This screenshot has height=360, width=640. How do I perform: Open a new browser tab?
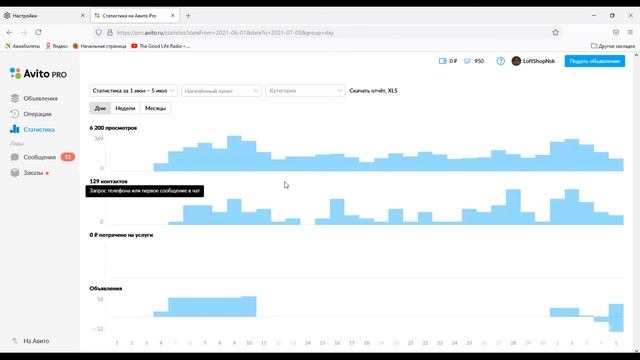[188, 16]
